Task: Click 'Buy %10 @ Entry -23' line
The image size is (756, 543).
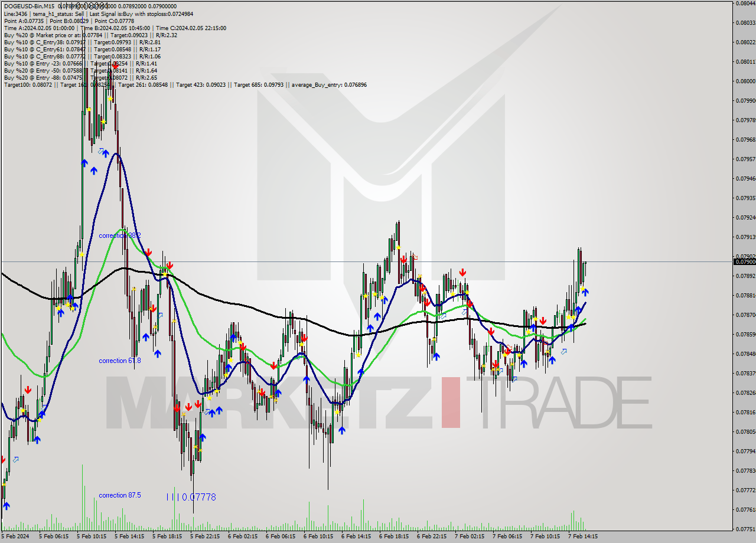Action: coord(80,63)
